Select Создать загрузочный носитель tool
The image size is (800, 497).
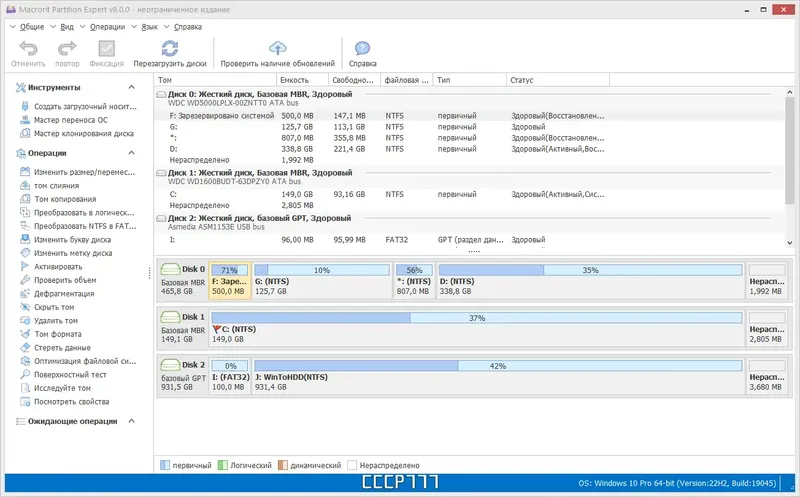(x=79, y=107)
